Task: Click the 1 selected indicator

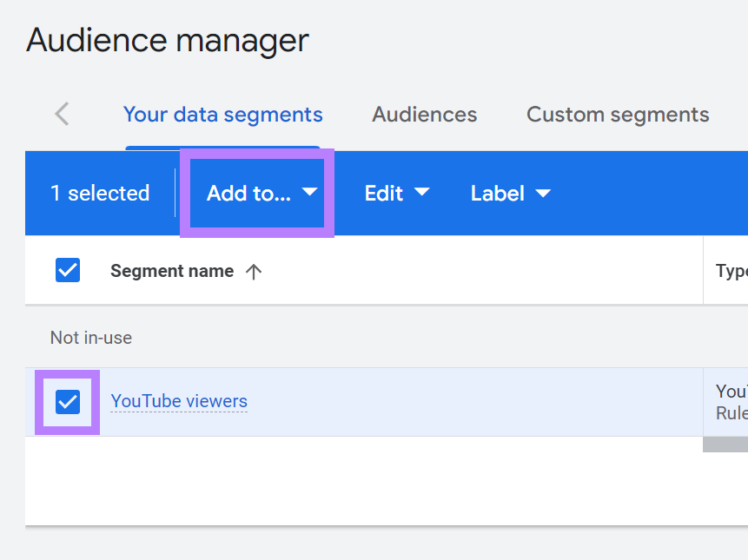Action: click(100, 194)
